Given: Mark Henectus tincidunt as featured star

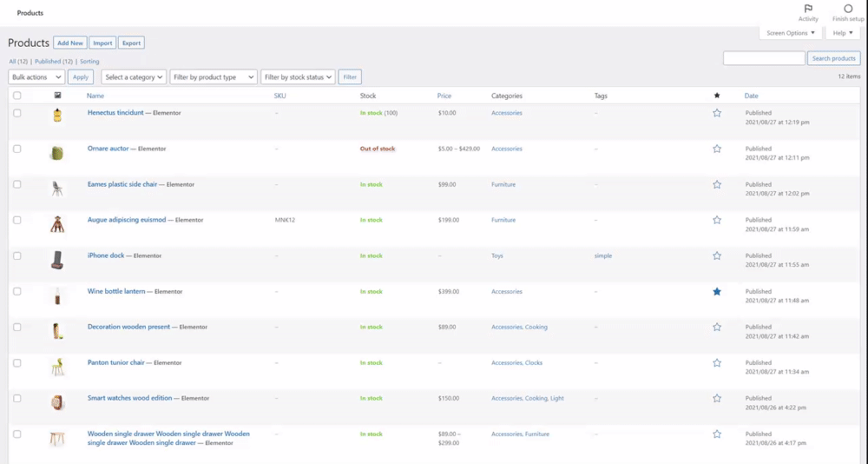Looking at the screenshot, I should (717, 113).
